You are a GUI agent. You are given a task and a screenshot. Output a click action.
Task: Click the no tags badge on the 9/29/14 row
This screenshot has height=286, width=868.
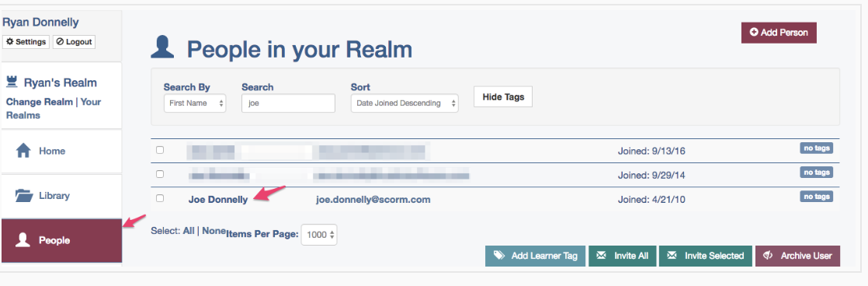point(817,173)
